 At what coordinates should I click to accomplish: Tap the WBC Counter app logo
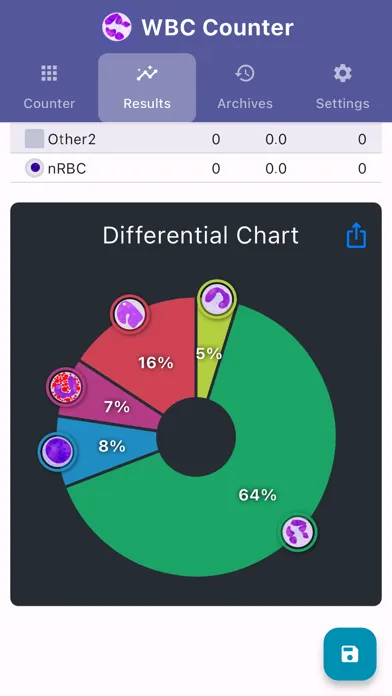pyautogui.click(x=117, y=27)
